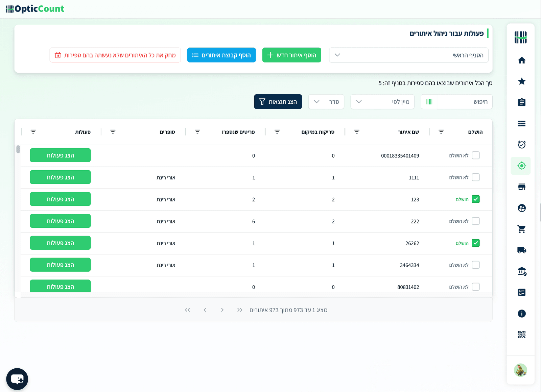Screen dimensions: 541x392
Task: Open the star favorites sidebar icon
Action: (x=522, y=81)
